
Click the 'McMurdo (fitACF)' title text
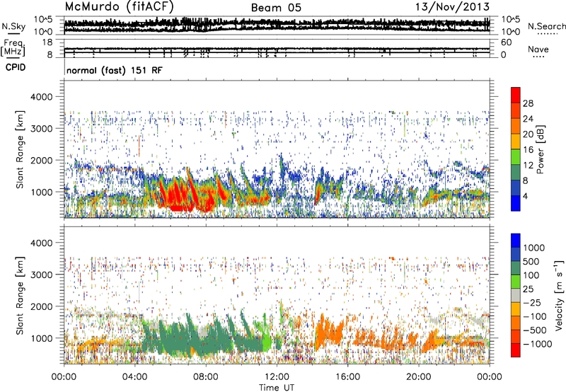click(x=119, y=7)
